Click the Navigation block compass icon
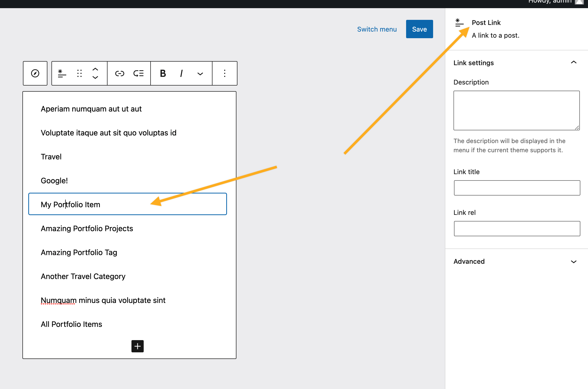 coord(35,73)
